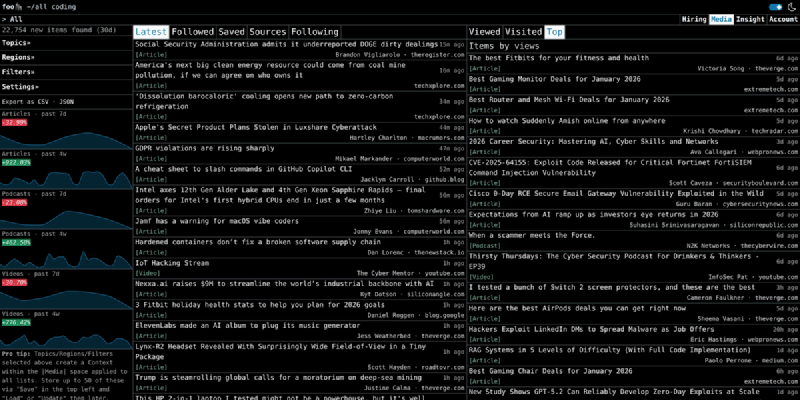This screenshot has height=400, width=800.
Task: Open the Hiring section
Action: click(x=693, y=19)
